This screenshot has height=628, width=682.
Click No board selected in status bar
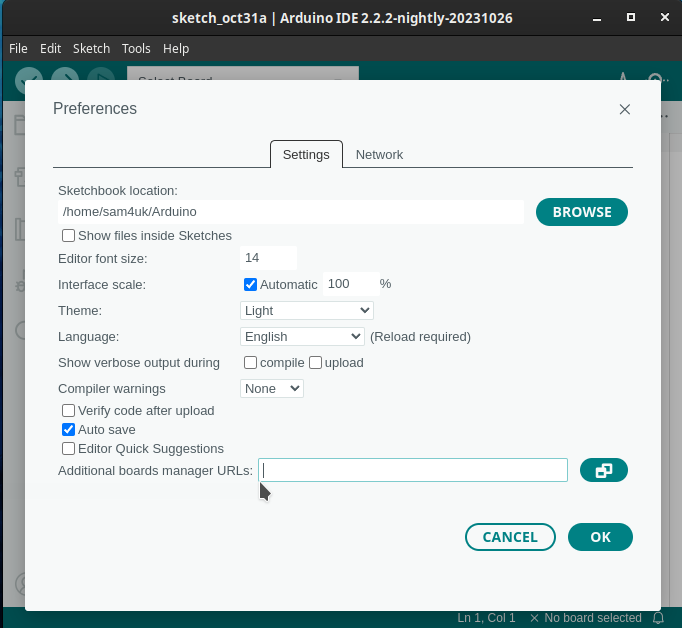click(586, 618)
